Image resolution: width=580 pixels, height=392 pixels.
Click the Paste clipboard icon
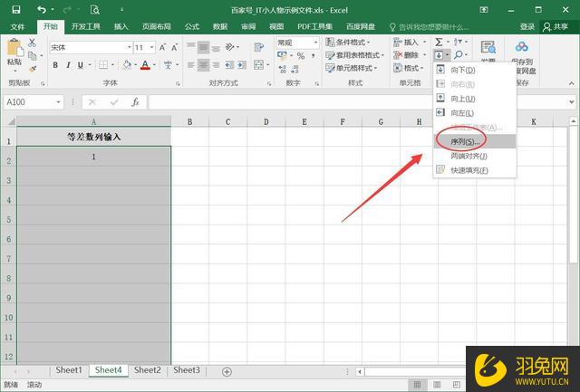point(14,49)
